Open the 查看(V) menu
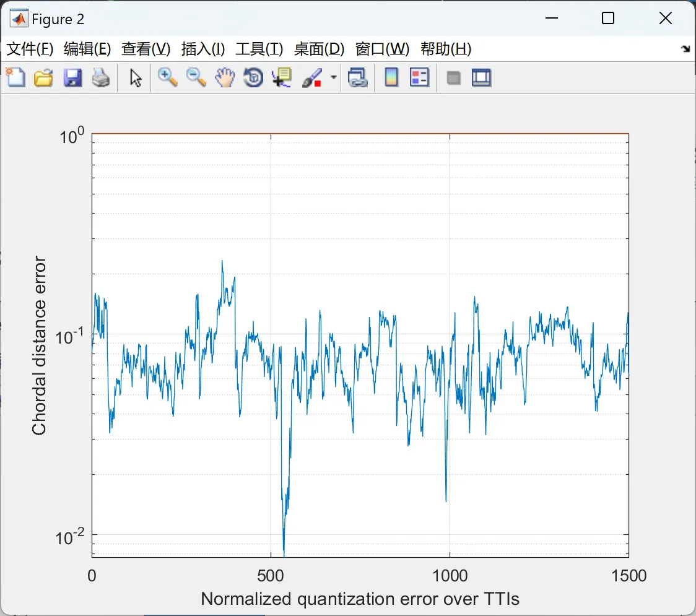The image size is (696, 616). [146, 49]
